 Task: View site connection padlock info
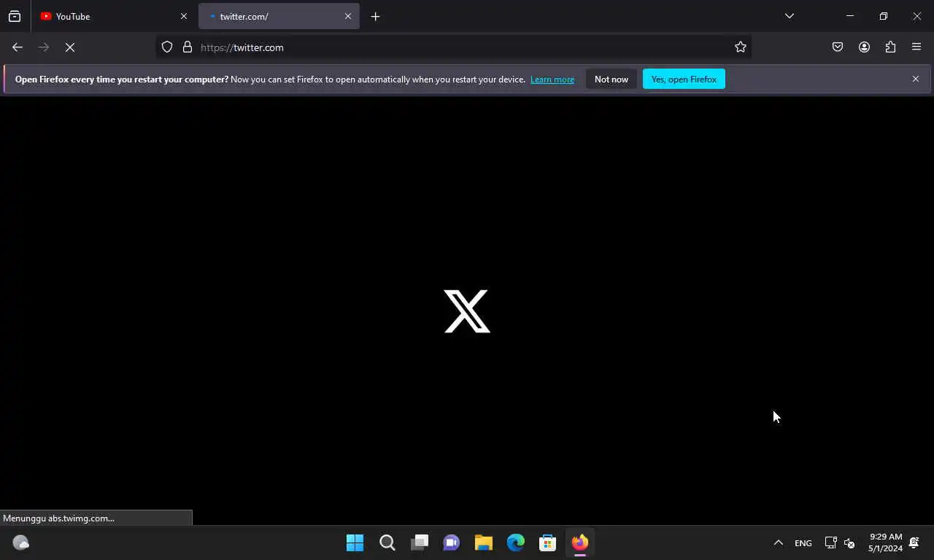(x=188, y=47)
